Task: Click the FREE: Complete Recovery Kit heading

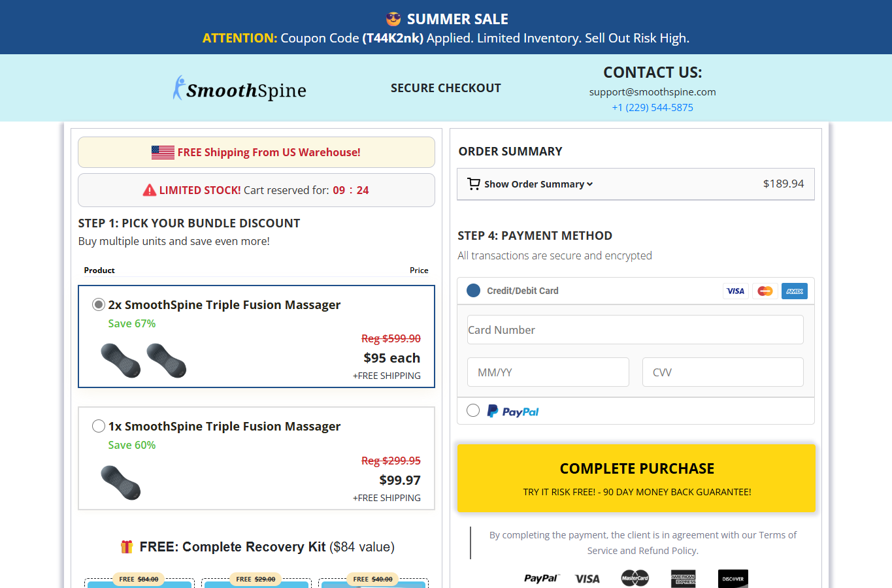Action: pyautogui.click(x=267, y=547)
